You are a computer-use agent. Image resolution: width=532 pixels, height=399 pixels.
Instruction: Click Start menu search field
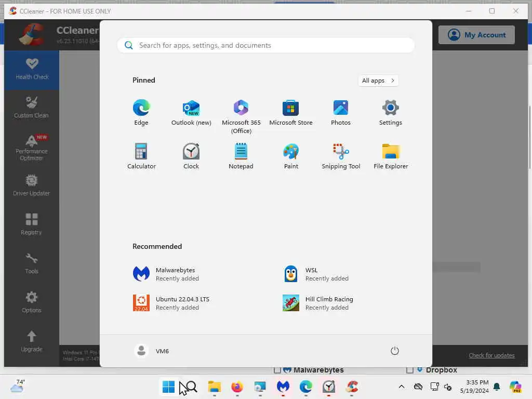(x=265, y=45)
